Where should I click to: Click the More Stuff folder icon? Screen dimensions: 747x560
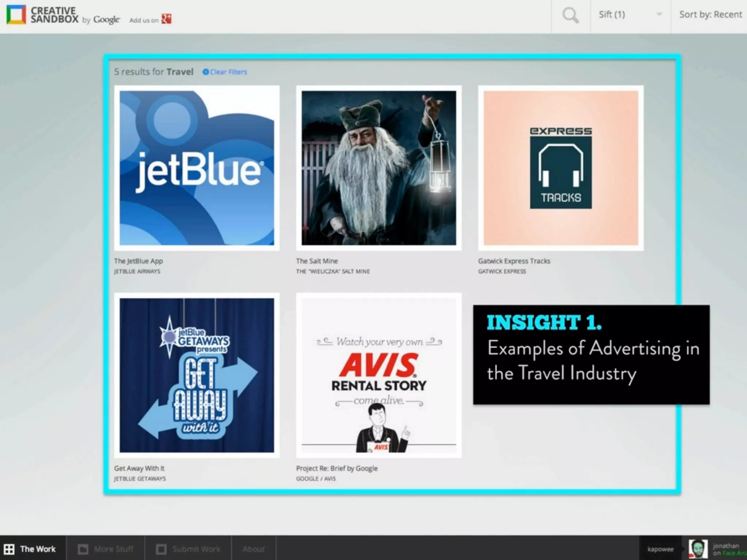[x=83, y=549]
